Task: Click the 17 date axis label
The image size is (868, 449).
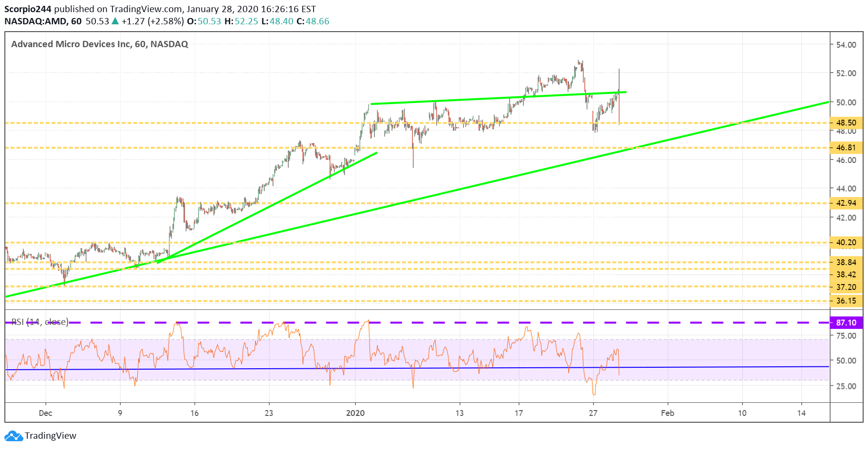Action: tap(518, 413)
